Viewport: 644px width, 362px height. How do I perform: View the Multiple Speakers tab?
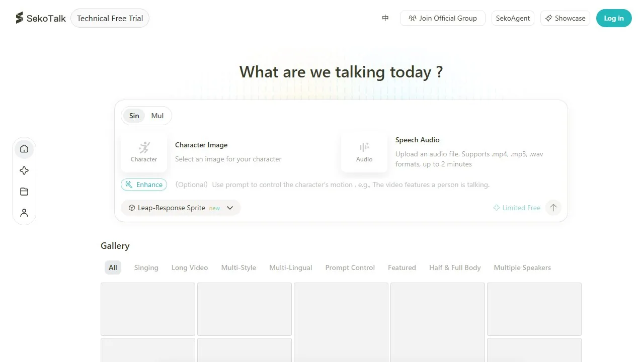point(522,267)
